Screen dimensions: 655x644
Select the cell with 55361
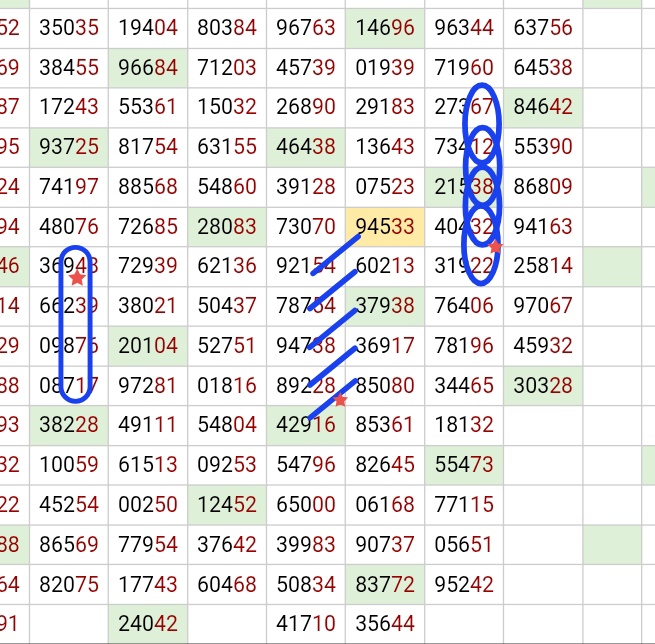[x=148, y=108]
